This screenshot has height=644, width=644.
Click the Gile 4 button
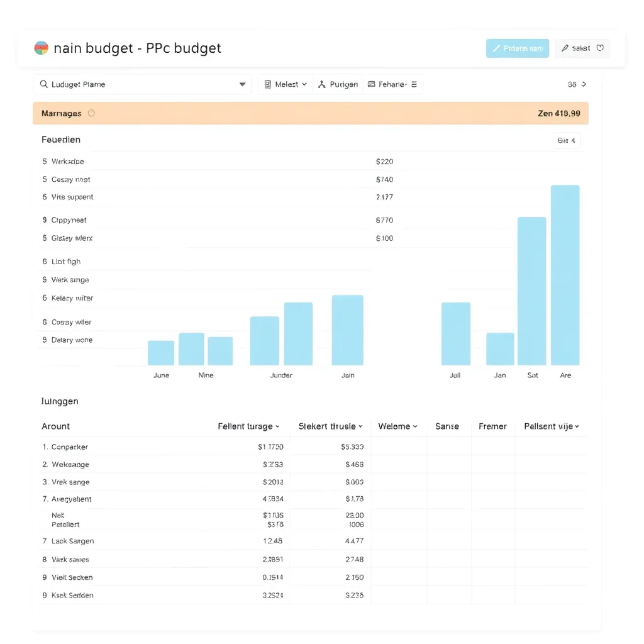click(x=566, y=141)
